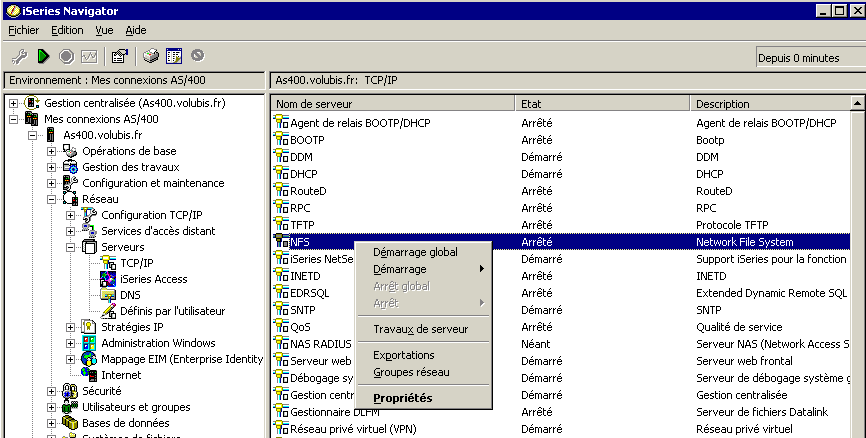Screen dimensions: 866x438
Task: Click the Configuration TCP/IP icon
Action: click(89, 215)
